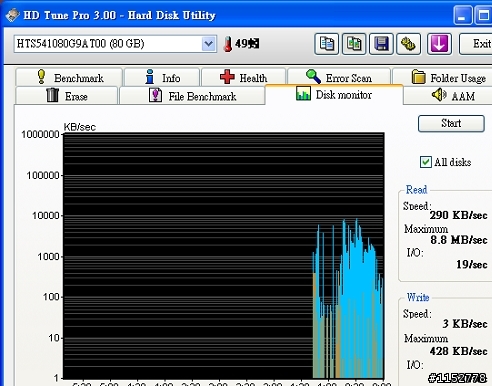Click the thermometer temperature icon

pos(228,44)
